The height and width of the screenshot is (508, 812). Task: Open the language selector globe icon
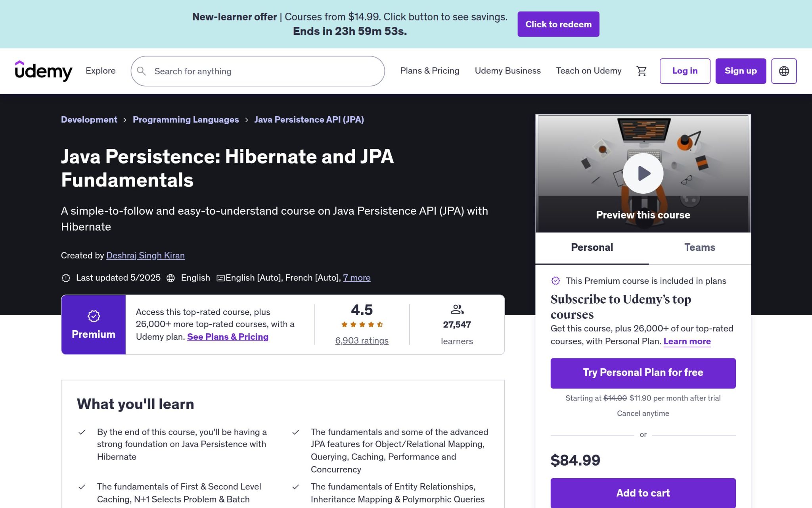783,71
